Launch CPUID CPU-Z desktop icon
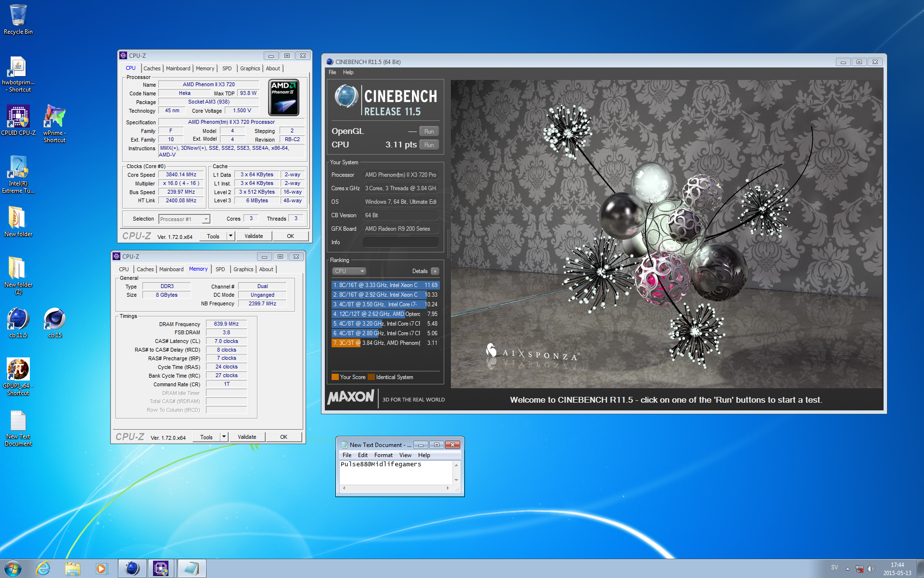924x578 pixels. [x=18, y=120]
